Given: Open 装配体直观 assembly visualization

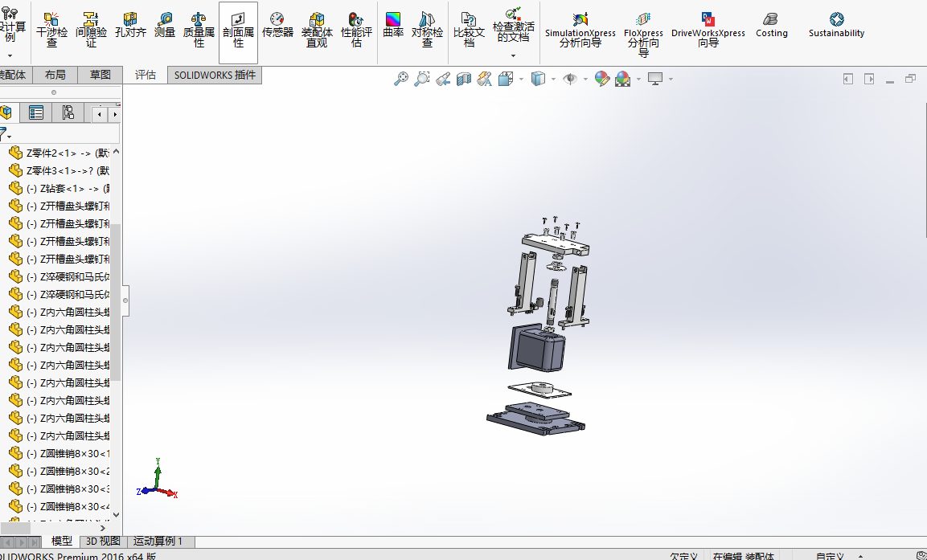Looking at the screenshot, I should point(317,30).
